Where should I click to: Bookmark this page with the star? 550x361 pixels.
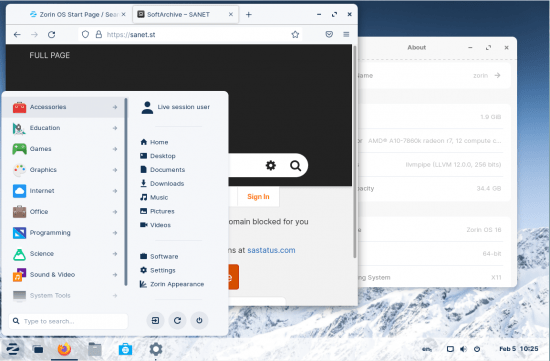(x=295, y=34)
